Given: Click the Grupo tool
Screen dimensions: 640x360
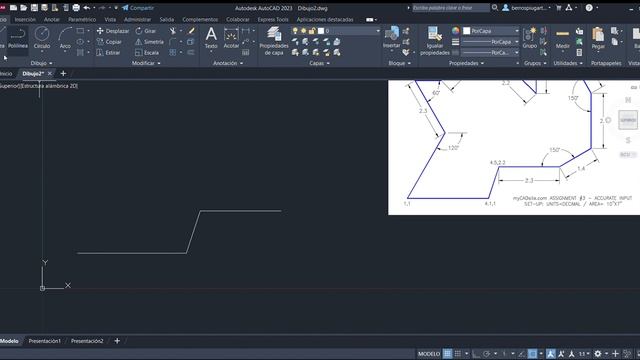Looking at the screenshot, I should click(529, 38).
